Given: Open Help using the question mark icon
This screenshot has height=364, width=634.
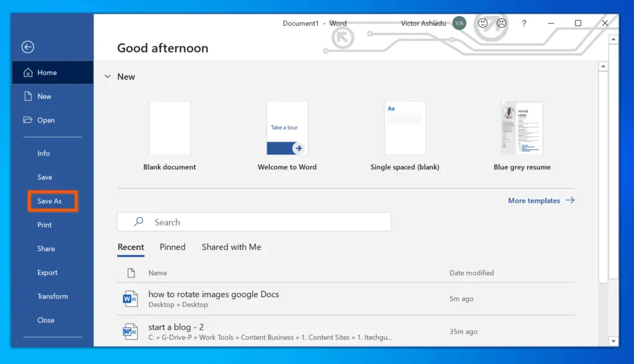Looking at the screenshot, I should click(524, 24).
